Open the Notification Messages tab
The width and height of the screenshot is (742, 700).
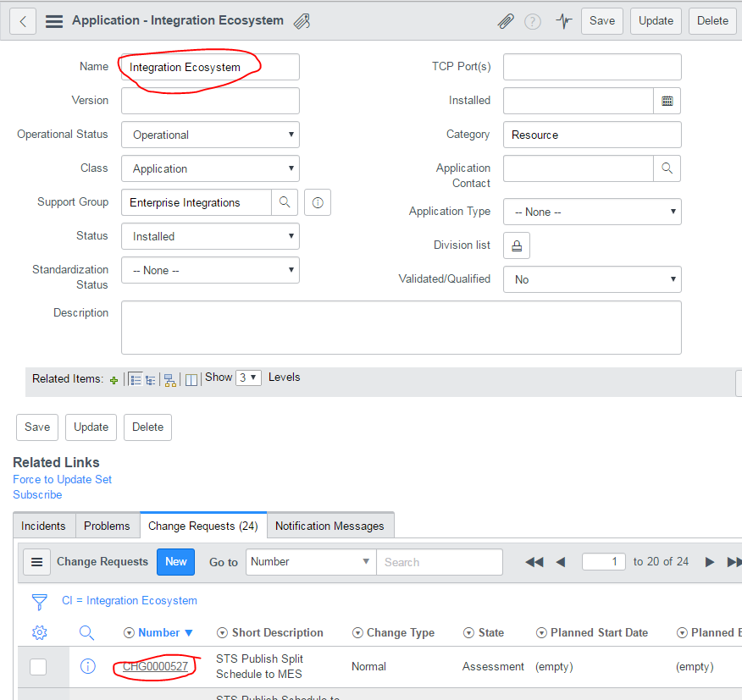329,526
